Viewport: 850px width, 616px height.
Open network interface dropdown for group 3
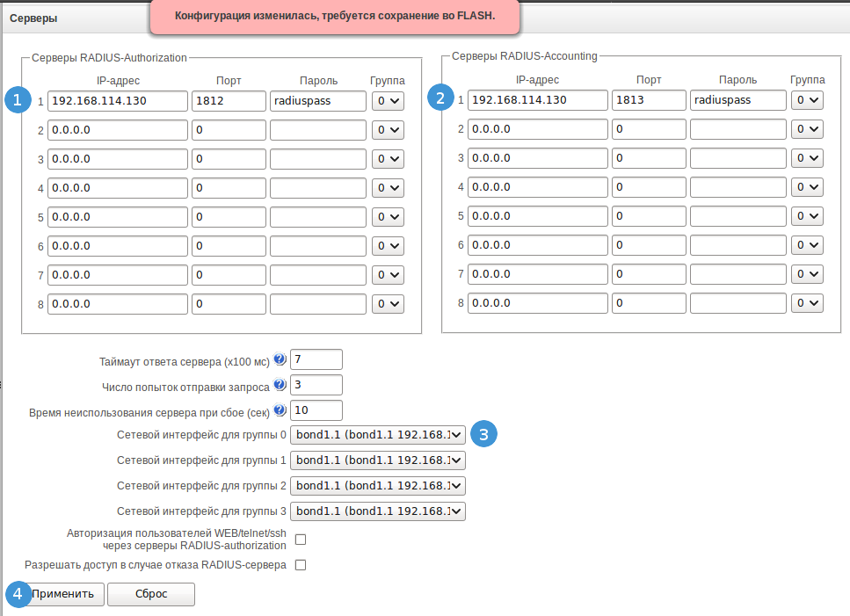378,511
